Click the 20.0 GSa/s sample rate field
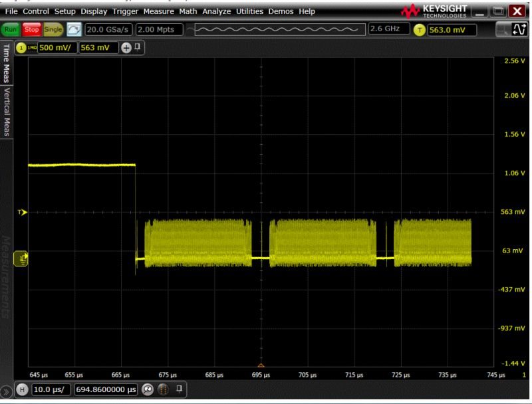Screen dimensions: 532x404 pos(108,29)
